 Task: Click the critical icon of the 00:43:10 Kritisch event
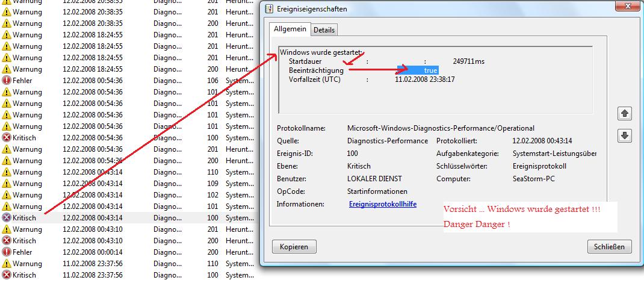tap(6, 241)
